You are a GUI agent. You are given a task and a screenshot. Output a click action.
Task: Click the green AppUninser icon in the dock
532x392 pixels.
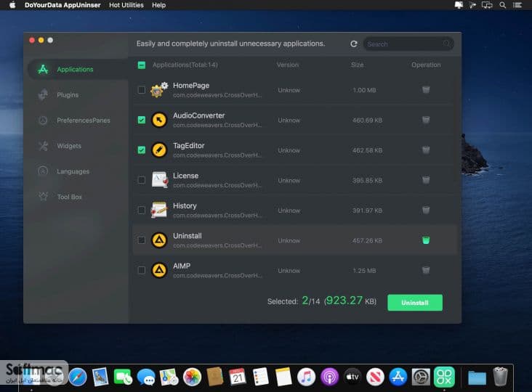(444, 377)
